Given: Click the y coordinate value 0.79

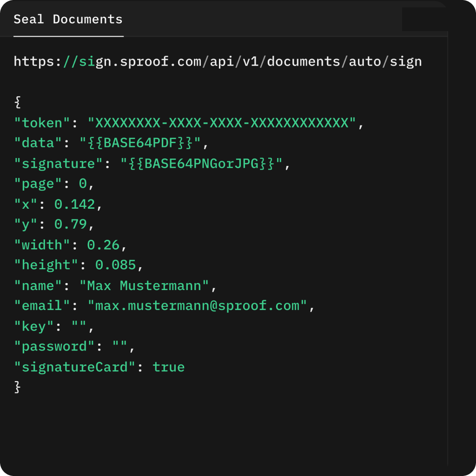Looking at the screenshot, I should coord(71,225).
